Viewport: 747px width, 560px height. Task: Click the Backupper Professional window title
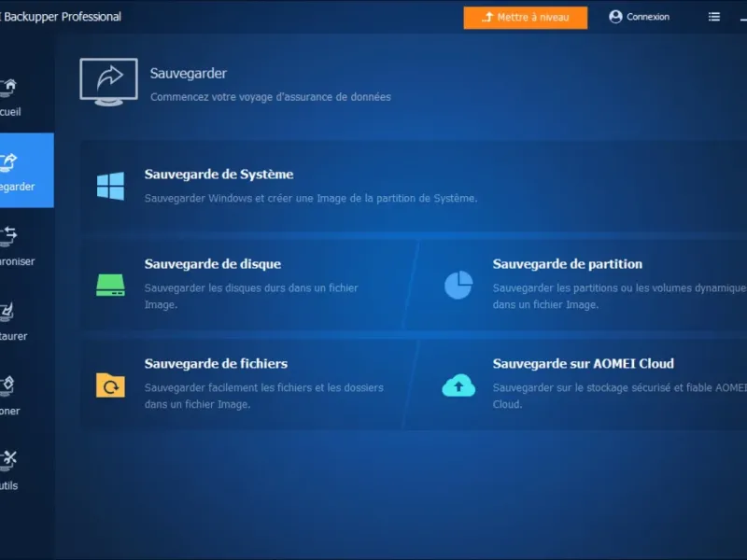coord(61,17)
